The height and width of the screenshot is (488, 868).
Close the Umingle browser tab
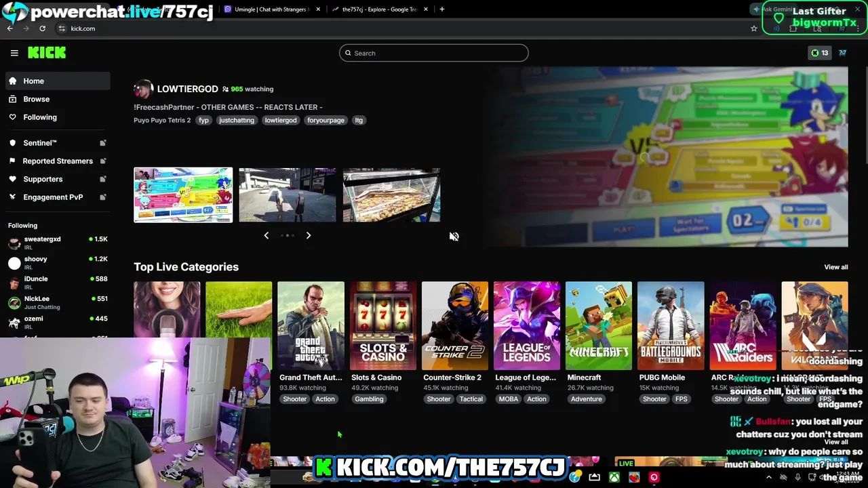(317, 9)
